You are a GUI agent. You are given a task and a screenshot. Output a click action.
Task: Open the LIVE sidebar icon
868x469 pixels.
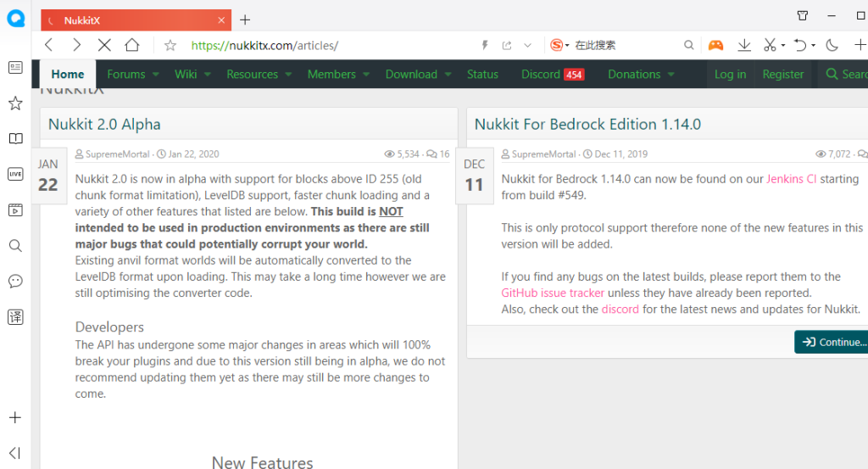[x=15, y=174]
